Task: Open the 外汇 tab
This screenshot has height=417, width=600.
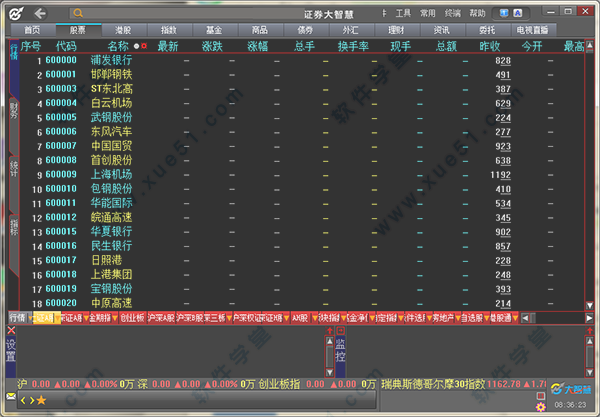Action: [x=351, y=30]
